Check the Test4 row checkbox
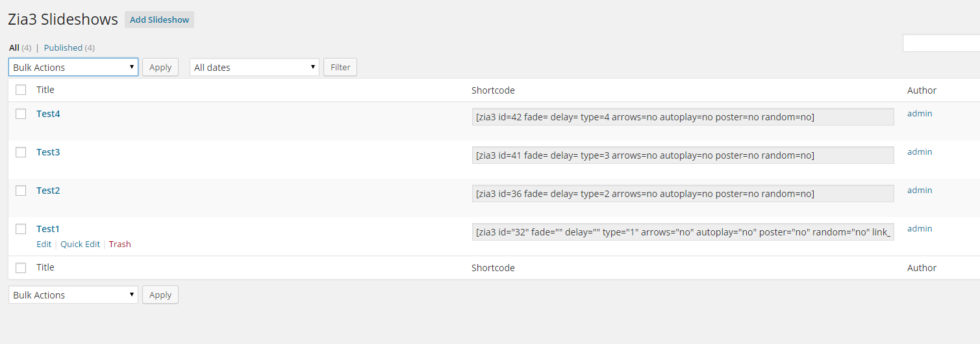 click(21, 114)
